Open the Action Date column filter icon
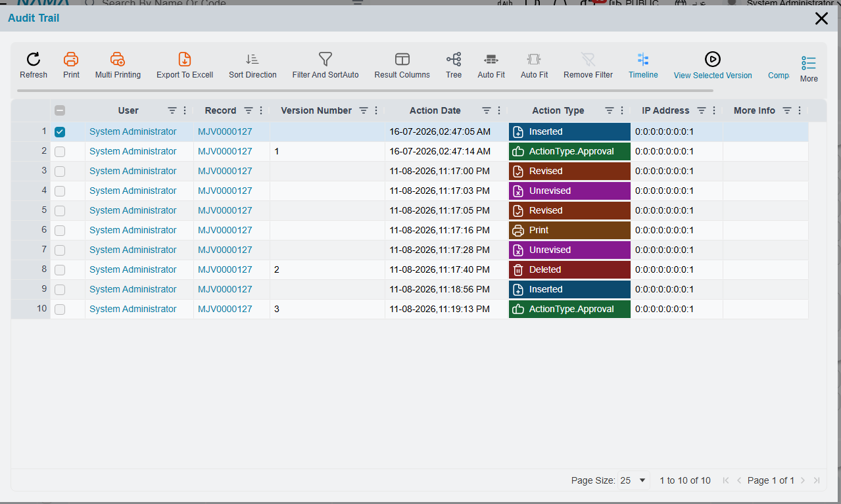The image size is (841, 504). point(487,110)
